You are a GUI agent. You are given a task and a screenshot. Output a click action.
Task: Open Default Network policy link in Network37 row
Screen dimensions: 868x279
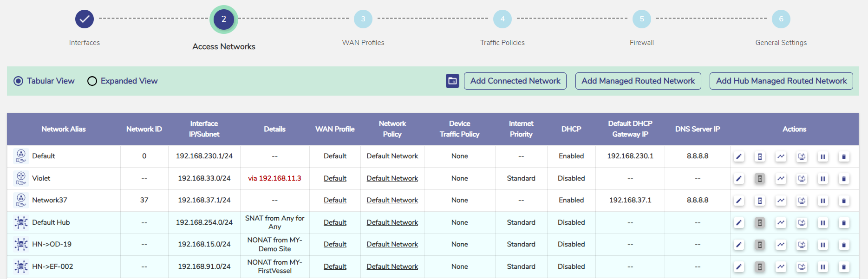(x=392, y=200)
